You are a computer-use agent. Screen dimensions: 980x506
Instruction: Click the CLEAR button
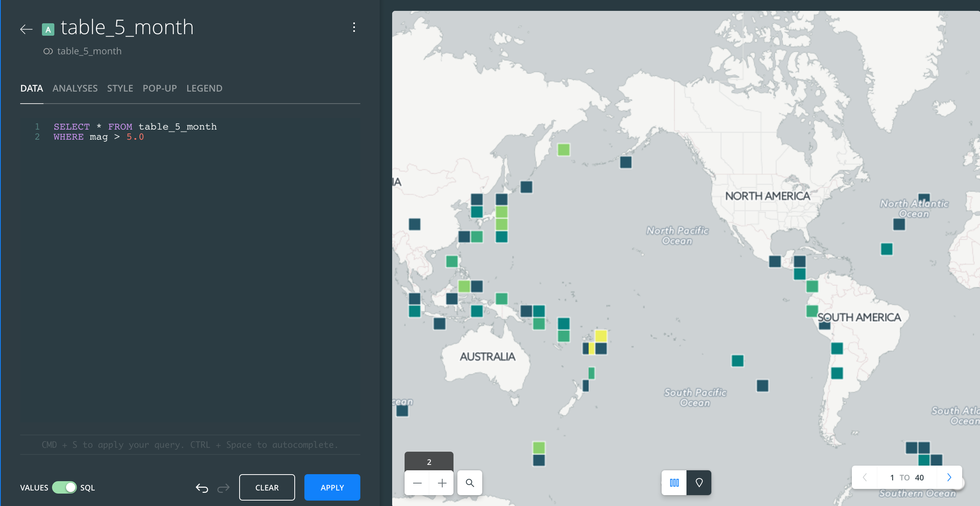click(x=266, y=487)
